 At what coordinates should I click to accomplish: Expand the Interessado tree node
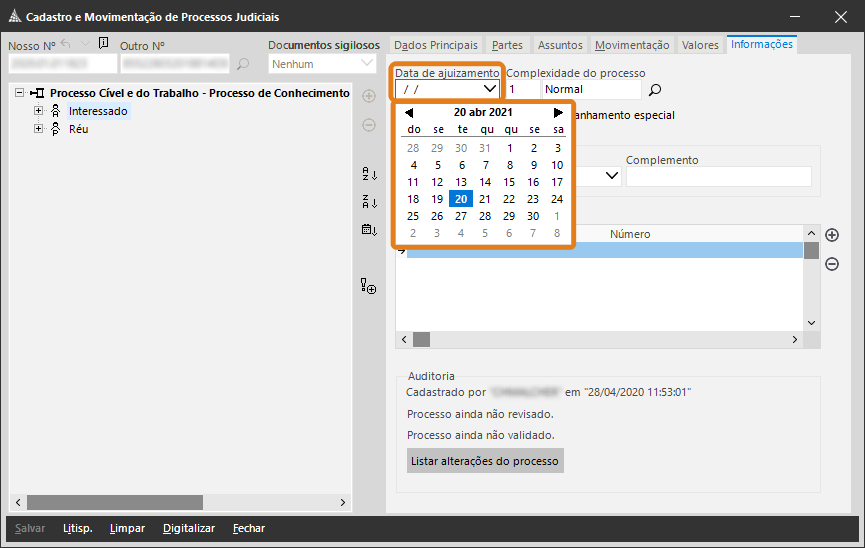click(x=39, y=111)
